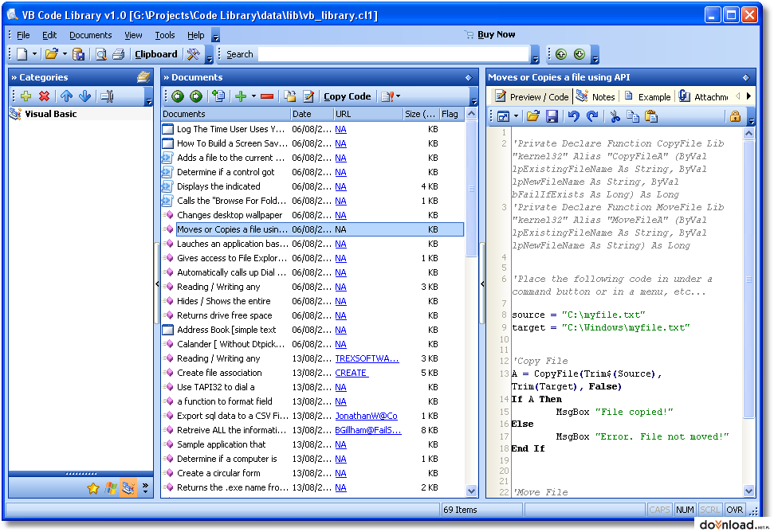This screenshot has height=532, width=774.
Task: Click the floppy disk save icon in code editor
Action: click(552, 116)
